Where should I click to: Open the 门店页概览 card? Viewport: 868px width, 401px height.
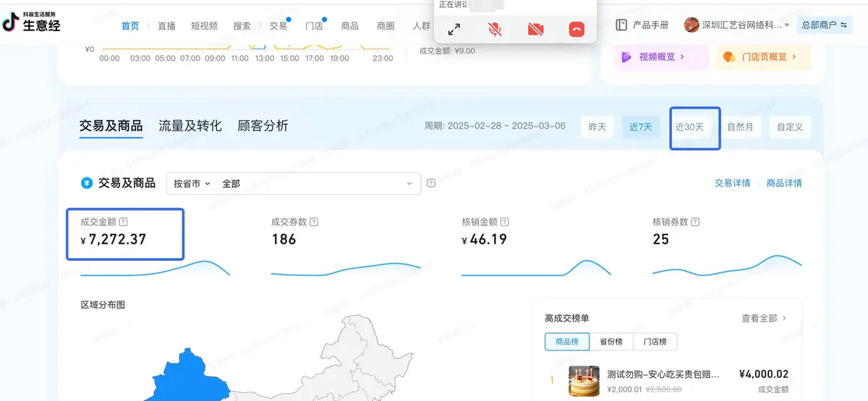click(764, 56)
